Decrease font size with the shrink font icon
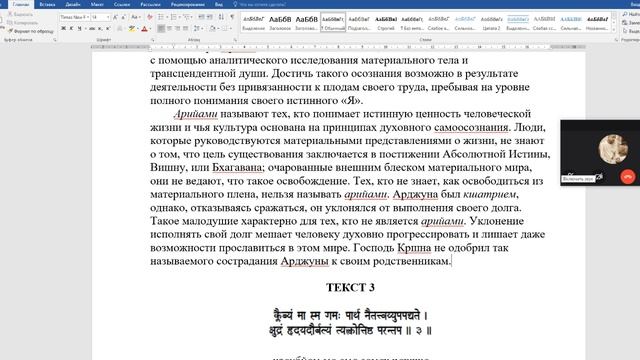 pyautogui.click(x=123, y=17)
